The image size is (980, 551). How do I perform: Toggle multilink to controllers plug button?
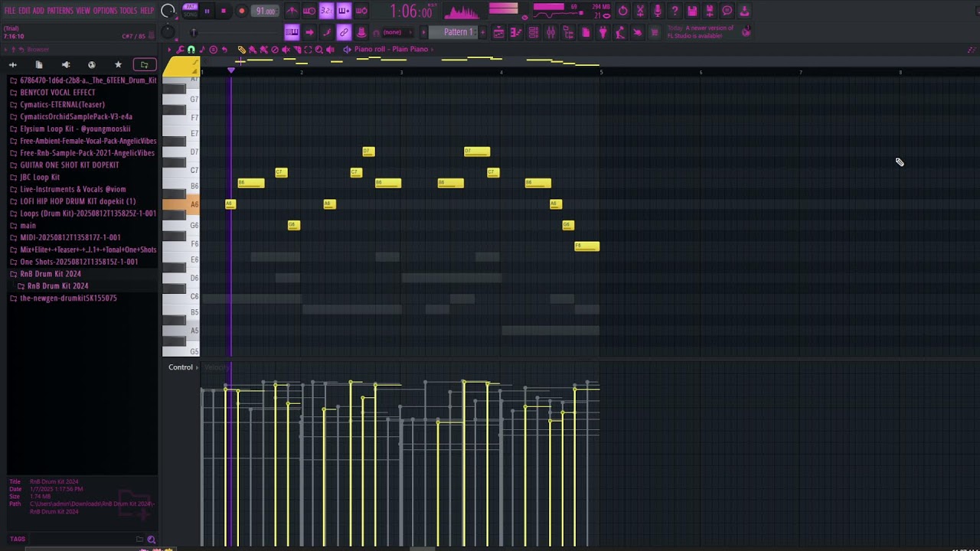coord(361,32)
